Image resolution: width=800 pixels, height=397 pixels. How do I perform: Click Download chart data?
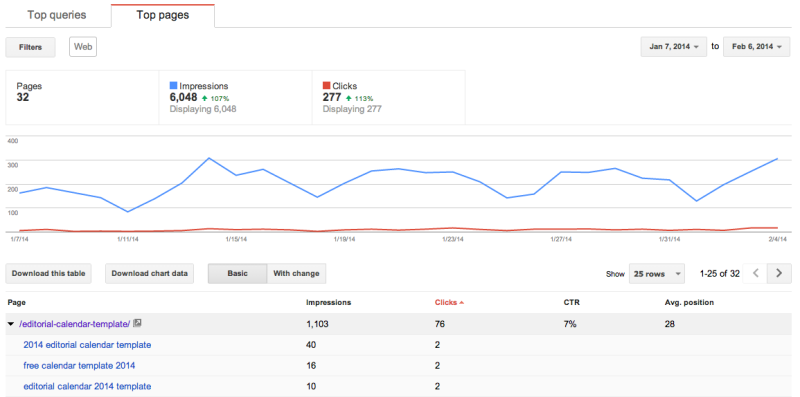point(149,274)
